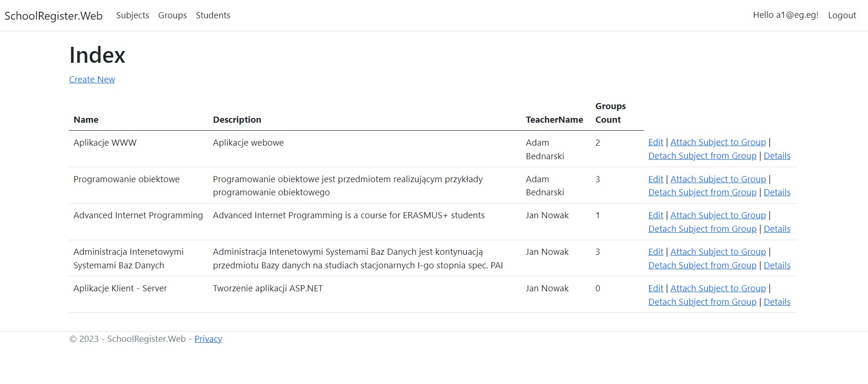The image size is (868, 384).
Task: Detach Administracja Intenetowymi Systemami subject from group
Action: point(702,266)
